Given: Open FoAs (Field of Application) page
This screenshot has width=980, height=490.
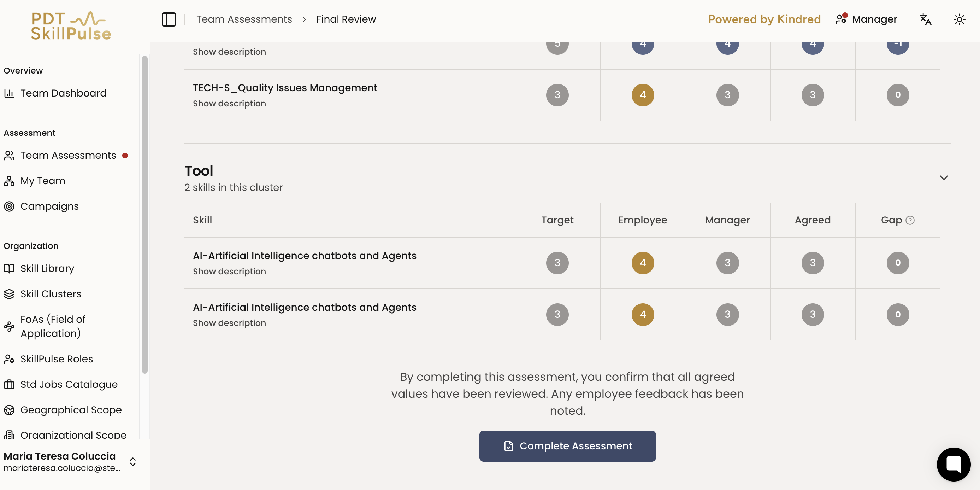Looking at the screenshot, I should tap(53, 326).
